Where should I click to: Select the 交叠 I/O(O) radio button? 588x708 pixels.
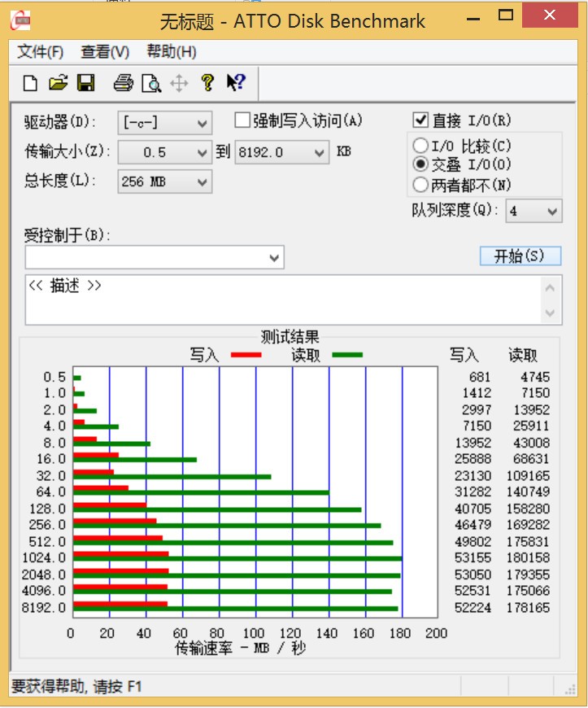420,164
